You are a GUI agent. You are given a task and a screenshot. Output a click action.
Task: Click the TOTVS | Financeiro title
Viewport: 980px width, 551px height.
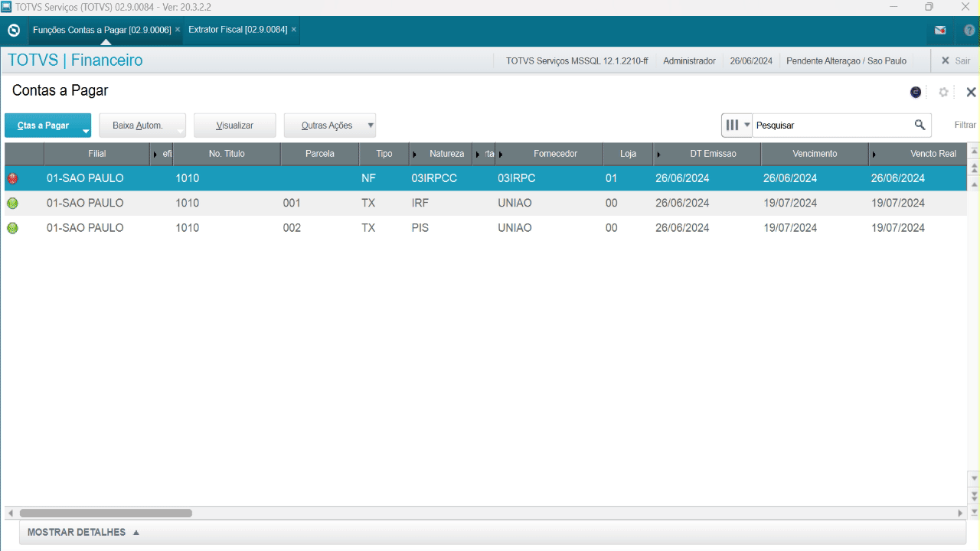click(75, 60)
